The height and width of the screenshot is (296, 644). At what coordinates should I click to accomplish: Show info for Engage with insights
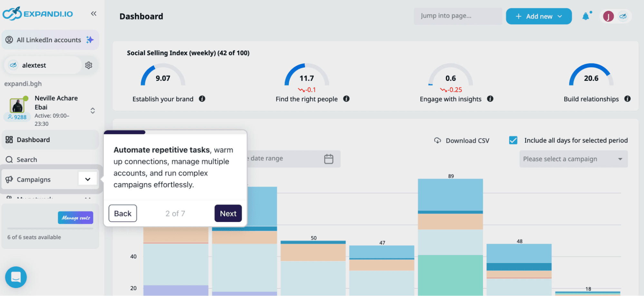point(490,99)
